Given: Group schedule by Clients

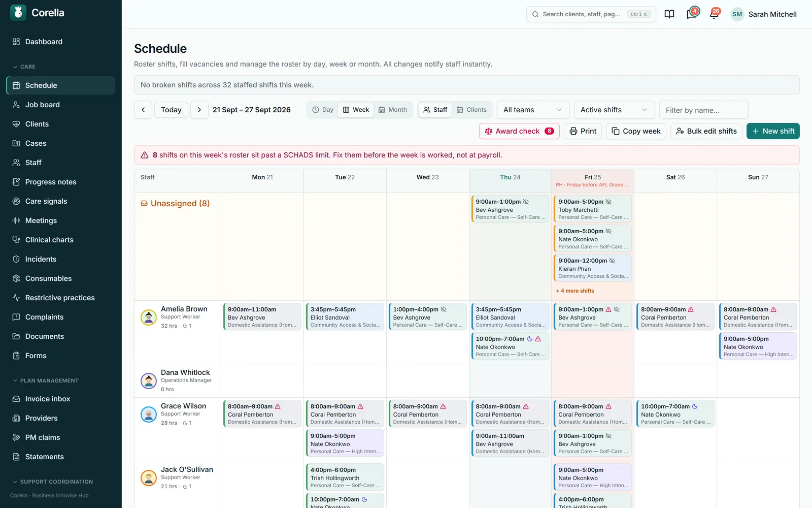Looking at the screenshot, I should pos(471,110).
